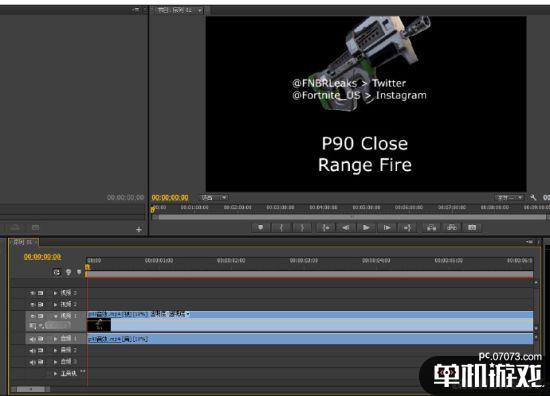
Task: Step forward one frame
Action: pos(387,228)
